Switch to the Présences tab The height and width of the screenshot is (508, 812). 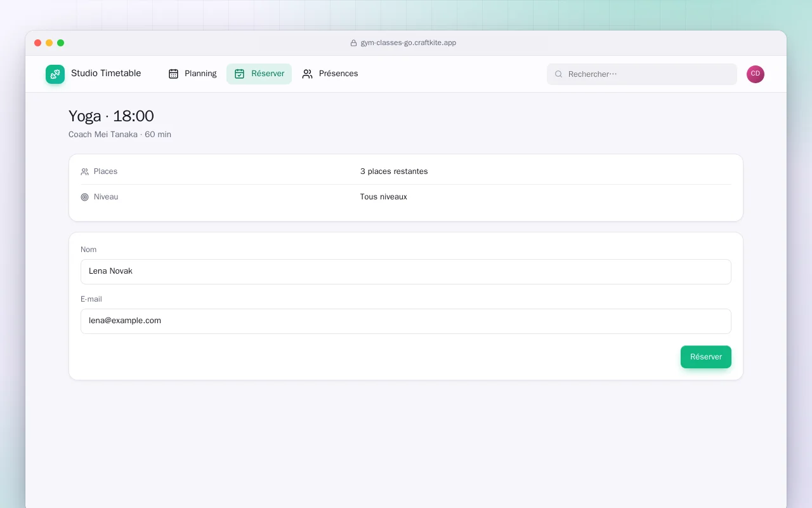tap(330, 74)
